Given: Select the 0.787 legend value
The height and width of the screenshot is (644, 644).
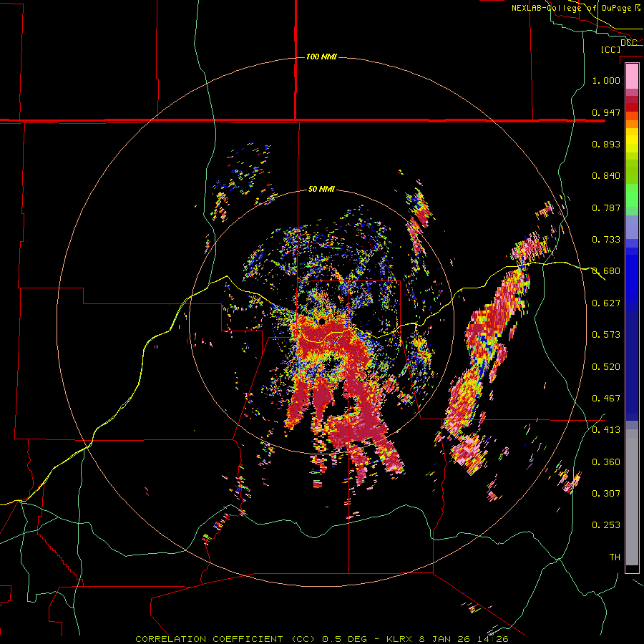Looking at the screenshot, I should point(606,208).
